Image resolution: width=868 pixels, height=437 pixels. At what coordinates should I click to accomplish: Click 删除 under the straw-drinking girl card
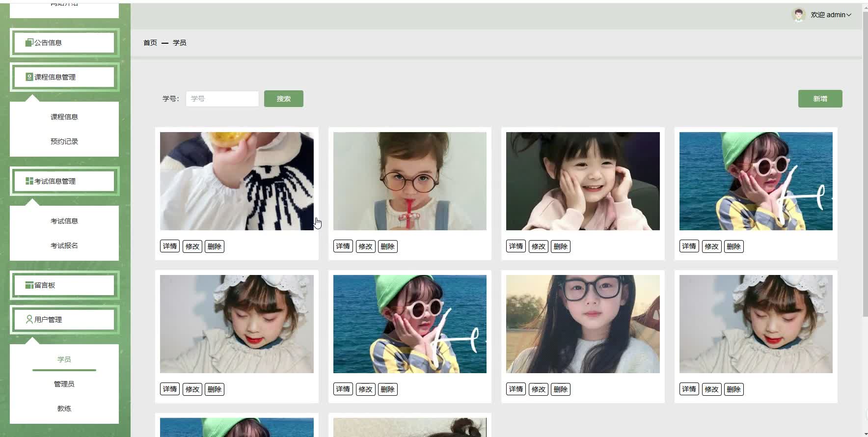tap(388, 246)
